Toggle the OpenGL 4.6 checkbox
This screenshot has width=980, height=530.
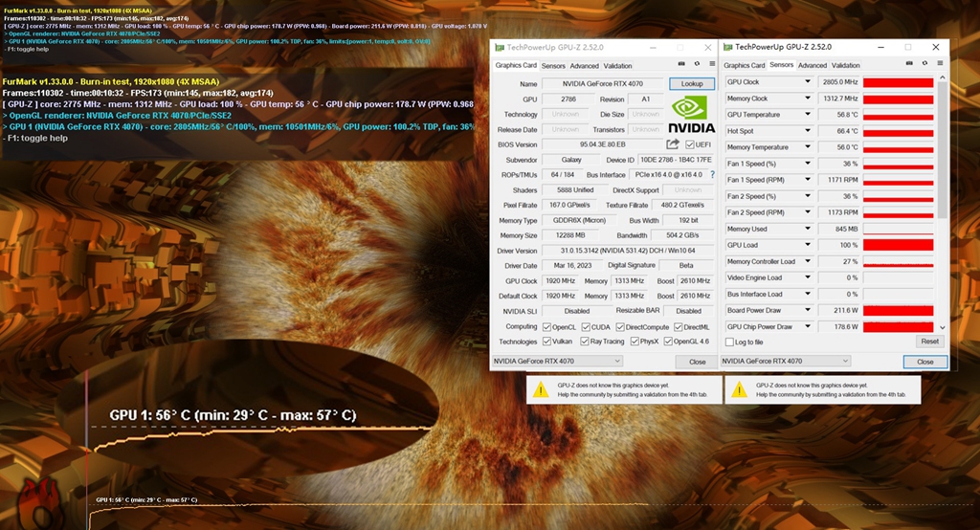[668, 342]
